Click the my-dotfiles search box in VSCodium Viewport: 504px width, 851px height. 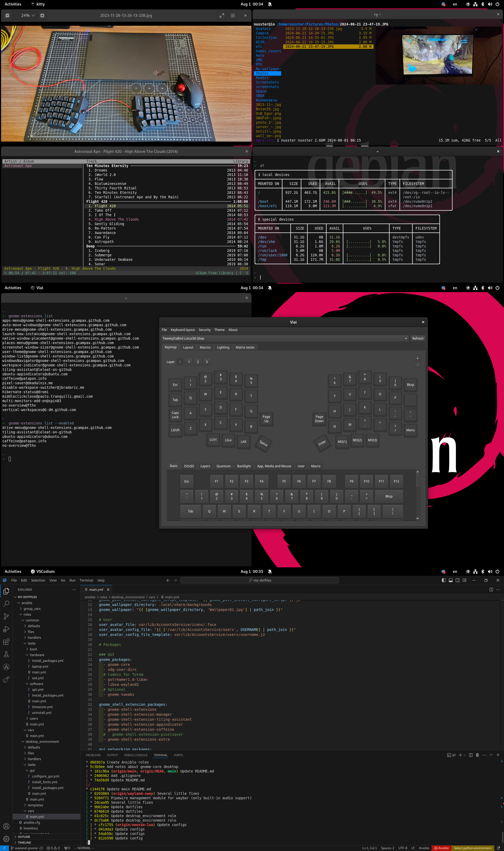tap(260, 580)
